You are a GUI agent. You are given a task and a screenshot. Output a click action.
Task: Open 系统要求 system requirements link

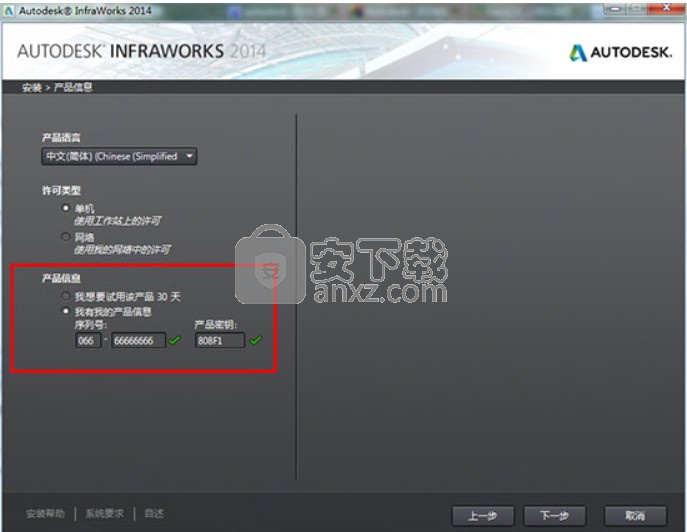(105, 514)
